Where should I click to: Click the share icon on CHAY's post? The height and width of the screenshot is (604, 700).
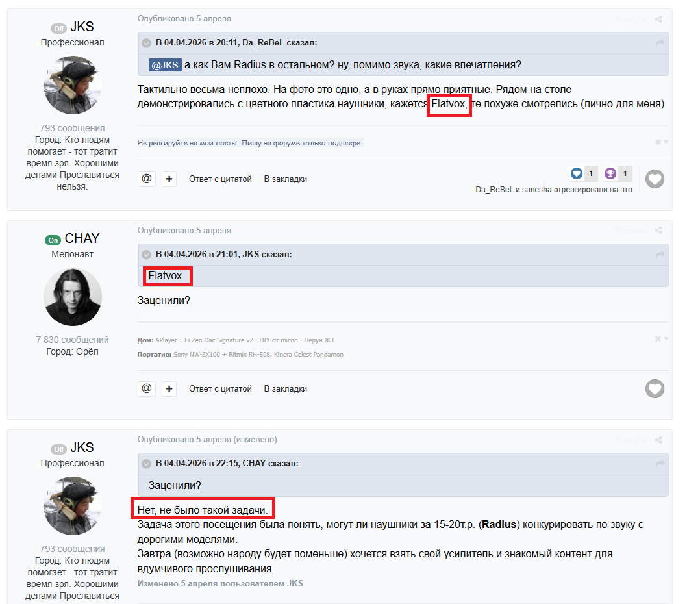[658, 231]
